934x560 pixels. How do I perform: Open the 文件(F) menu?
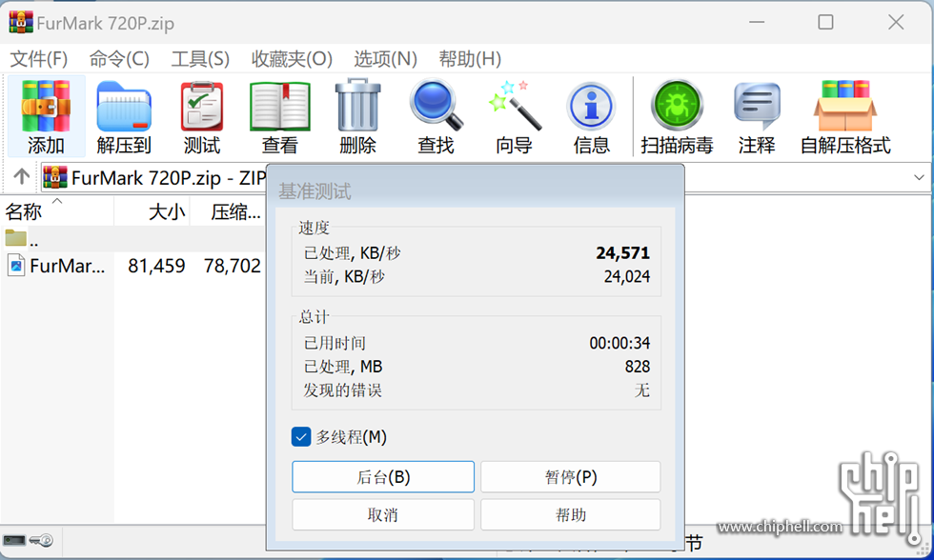point(39,59)
